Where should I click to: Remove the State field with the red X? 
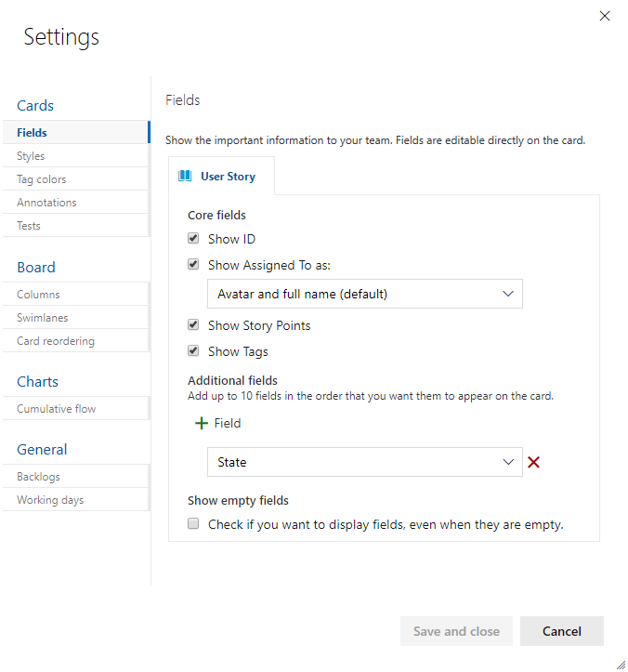(533, 462)
